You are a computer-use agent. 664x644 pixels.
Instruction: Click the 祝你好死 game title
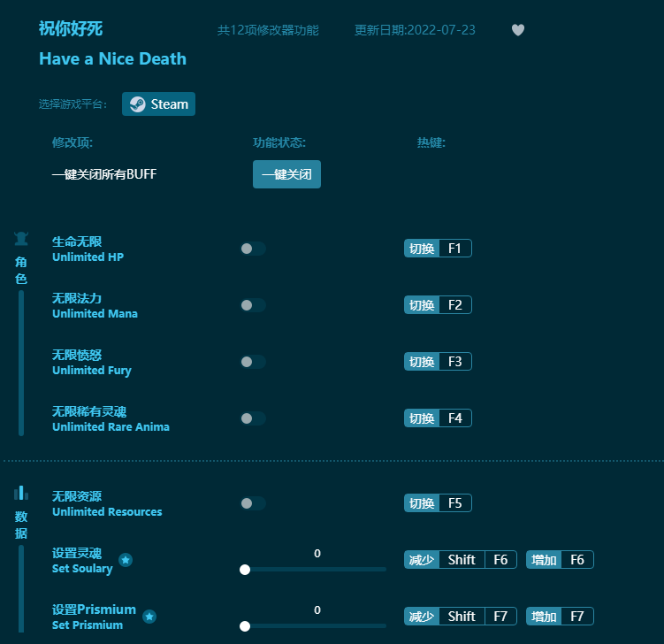[71, 29]
